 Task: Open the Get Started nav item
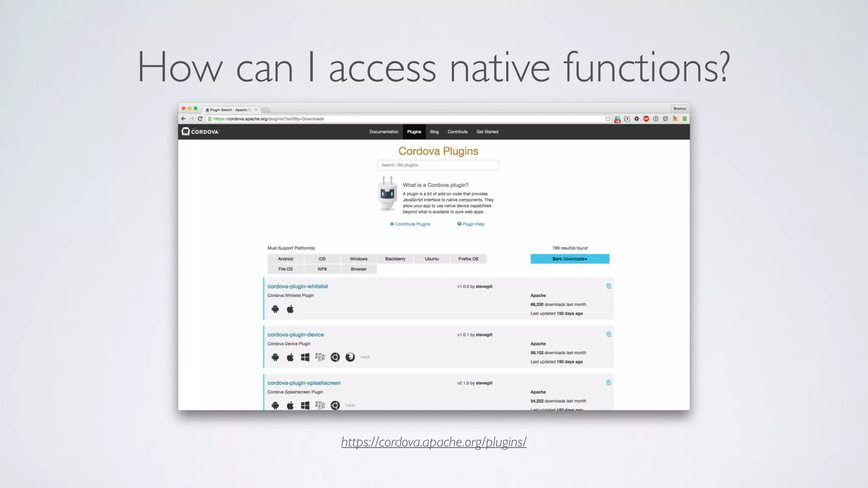point(487,132)
